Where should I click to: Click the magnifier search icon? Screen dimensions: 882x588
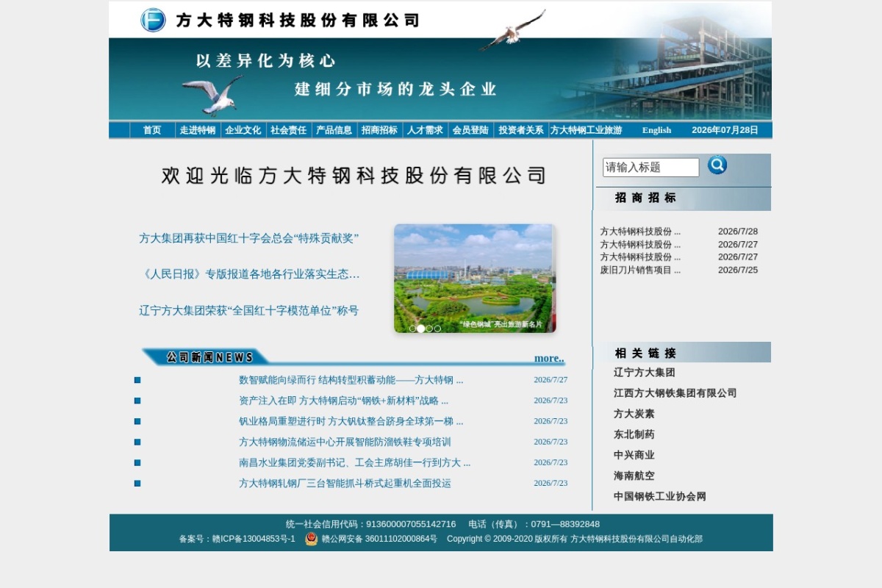click(x=717, y=165)
